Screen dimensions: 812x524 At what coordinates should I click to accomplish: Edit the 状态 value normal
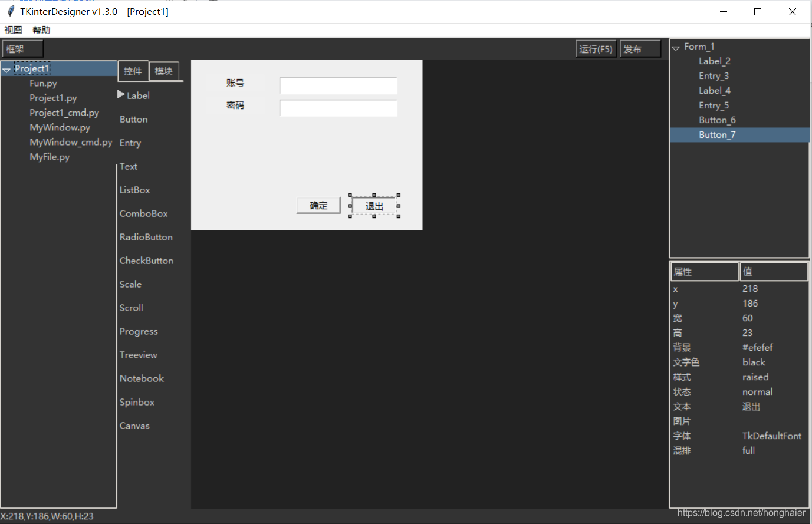click(x=757, y=392)
